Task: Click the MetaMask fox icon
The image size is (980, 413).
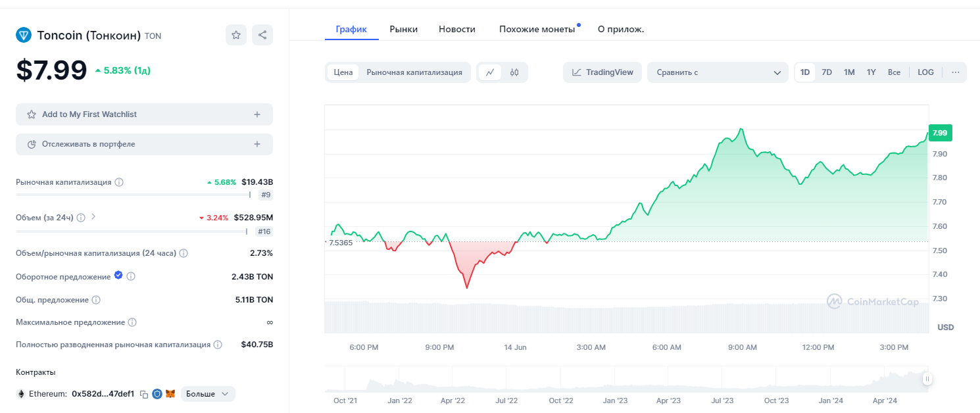Action: (170, 394)
